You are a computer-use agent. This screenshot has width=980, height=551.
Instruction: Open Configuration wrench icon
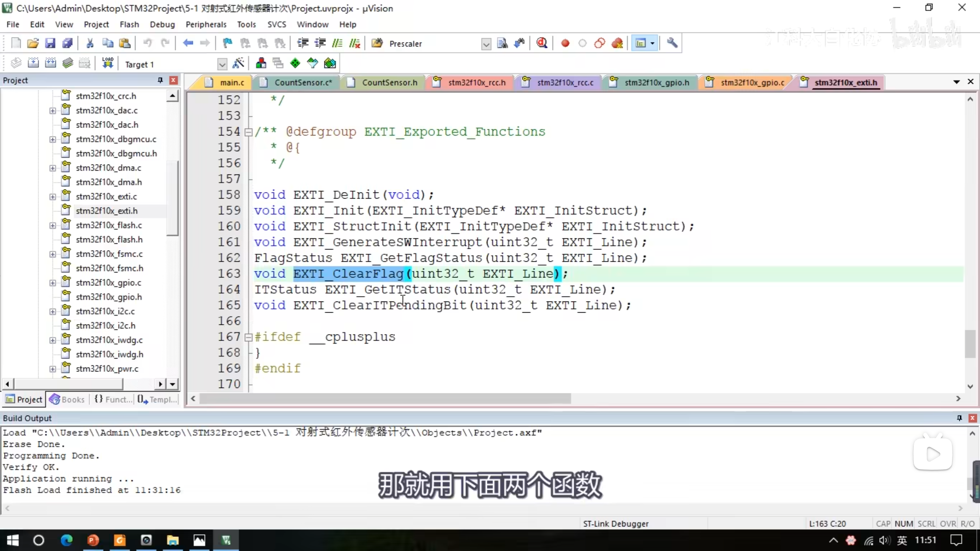(x=672, y=43)
